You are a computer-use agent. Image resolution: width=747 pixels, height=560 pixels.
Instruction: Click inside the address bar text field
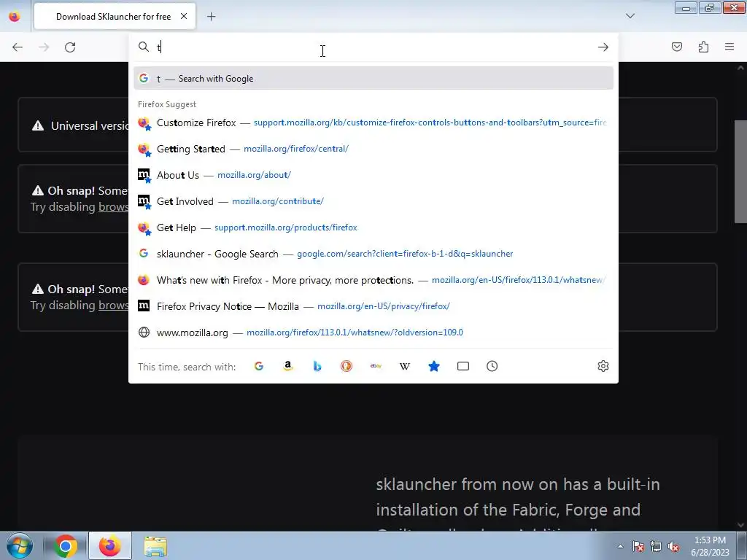click(374, 47)
